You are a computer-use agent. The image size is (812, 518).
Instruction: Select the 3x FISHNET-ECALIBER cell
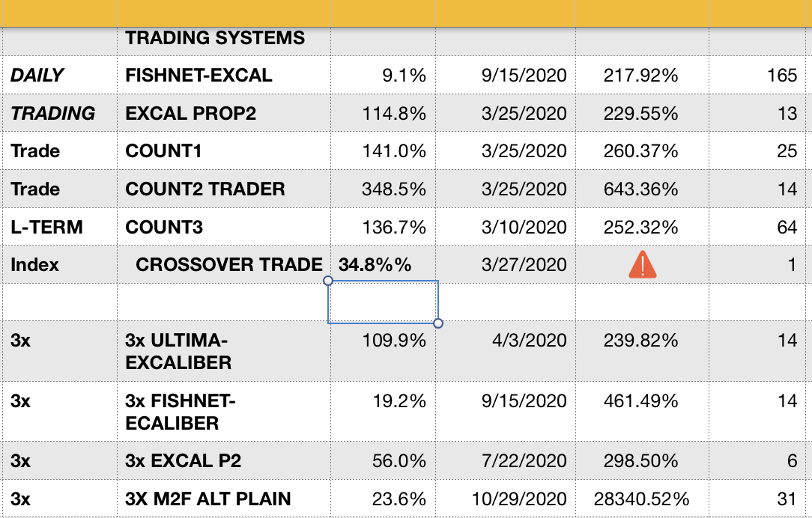[181, 412]
